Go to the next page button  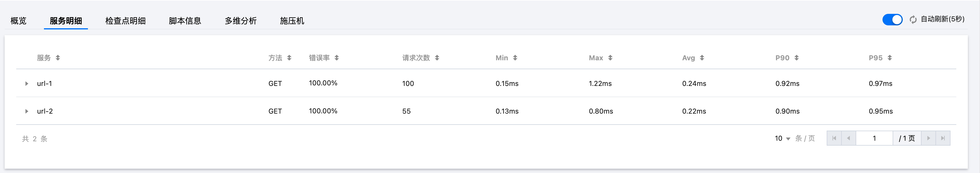(928, 138)
